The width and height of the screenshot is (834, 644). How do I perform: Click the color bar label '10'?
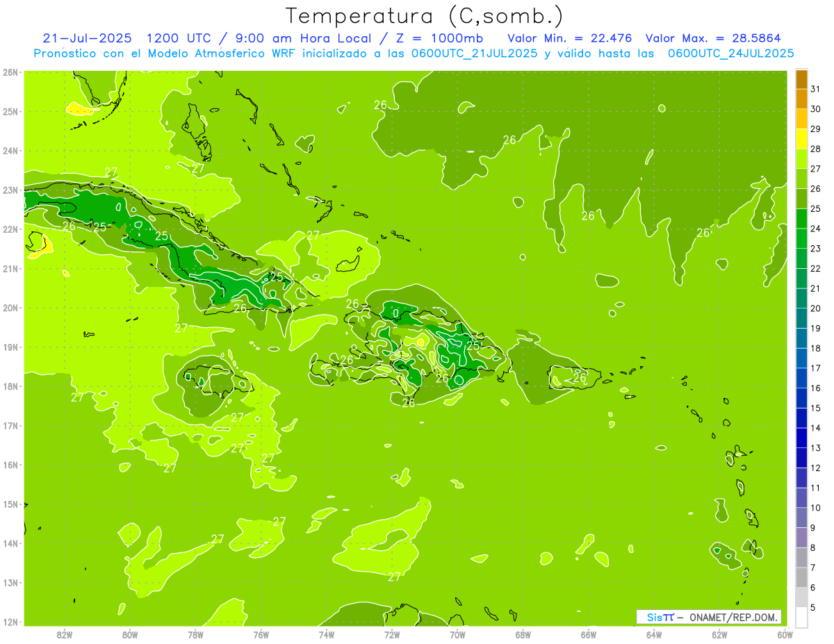point(815,508)
